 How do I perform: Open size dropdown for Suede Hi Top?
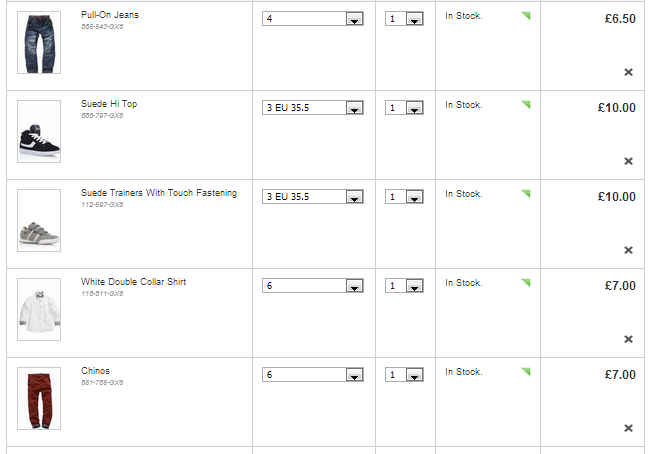(x=353, y=108)
